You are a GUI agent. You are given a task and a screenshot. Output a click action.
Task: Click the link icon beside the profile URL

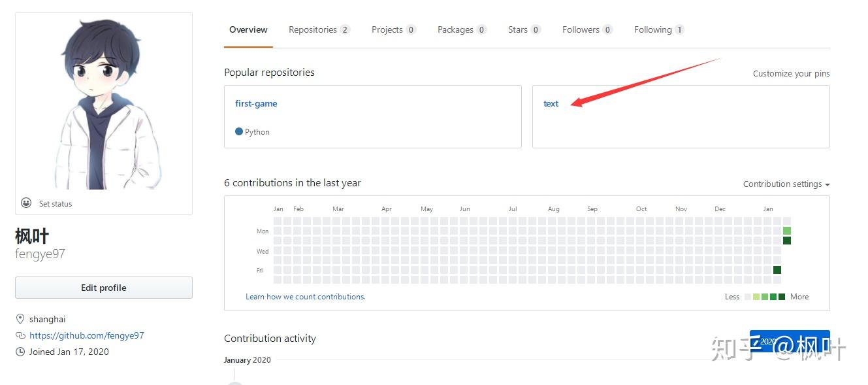(20, 336)
